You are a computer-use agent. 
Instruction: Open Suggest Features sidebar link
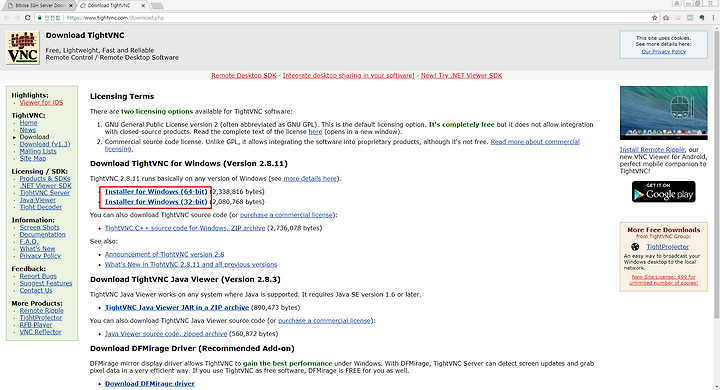tap(46, 283)
